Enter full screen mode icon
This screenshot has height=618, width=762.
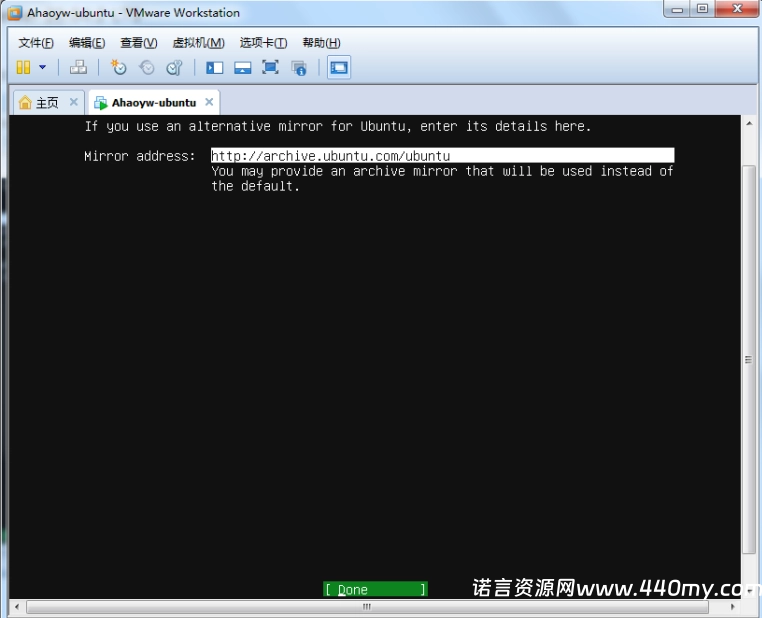coord(270,67)
